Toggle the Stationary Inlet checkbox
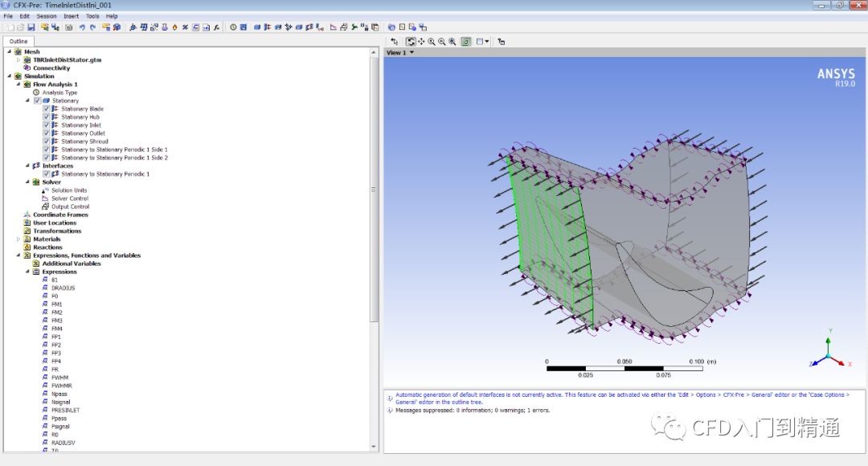The width and height of the screenshot is (868, 466). [47, 125]
